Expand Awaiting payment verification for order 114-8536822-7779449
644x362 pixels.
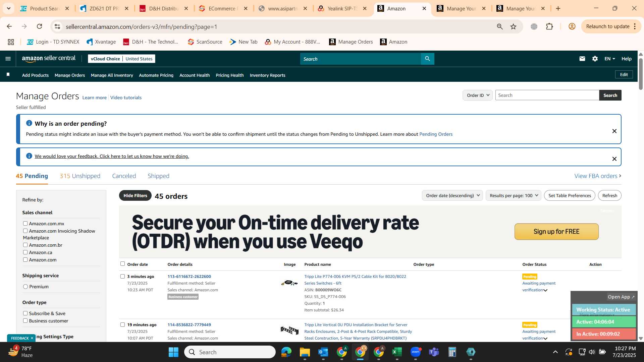(545, 339)
